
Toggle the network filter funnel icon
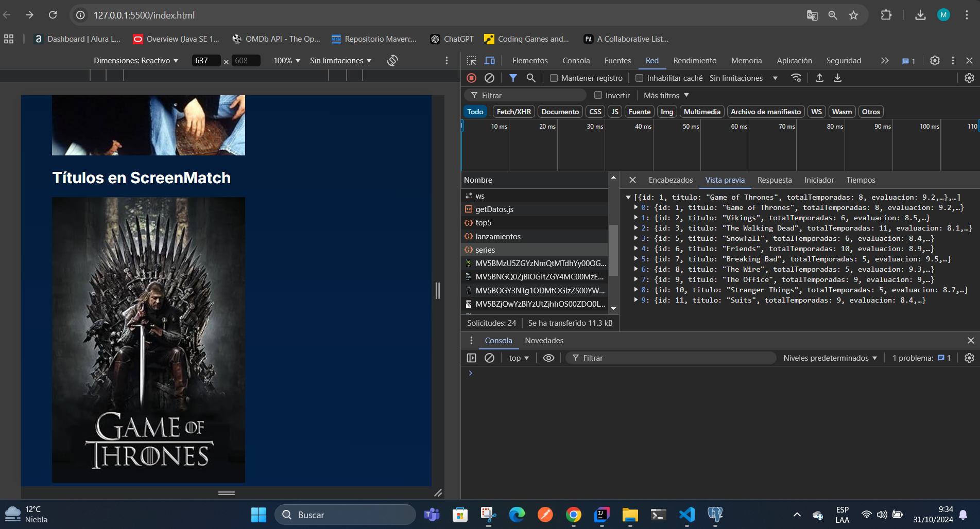click(513, 78)
